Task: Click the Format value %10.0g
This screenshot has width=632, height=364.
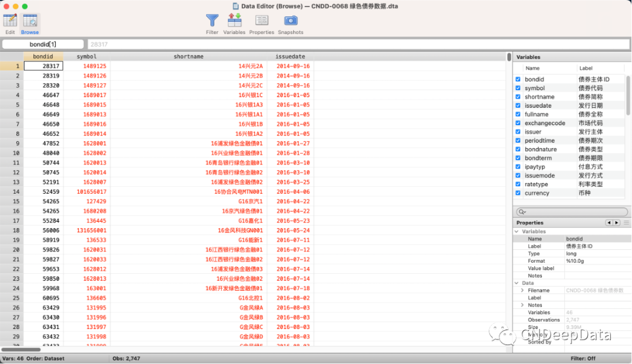Action: (x=575, y=261)
